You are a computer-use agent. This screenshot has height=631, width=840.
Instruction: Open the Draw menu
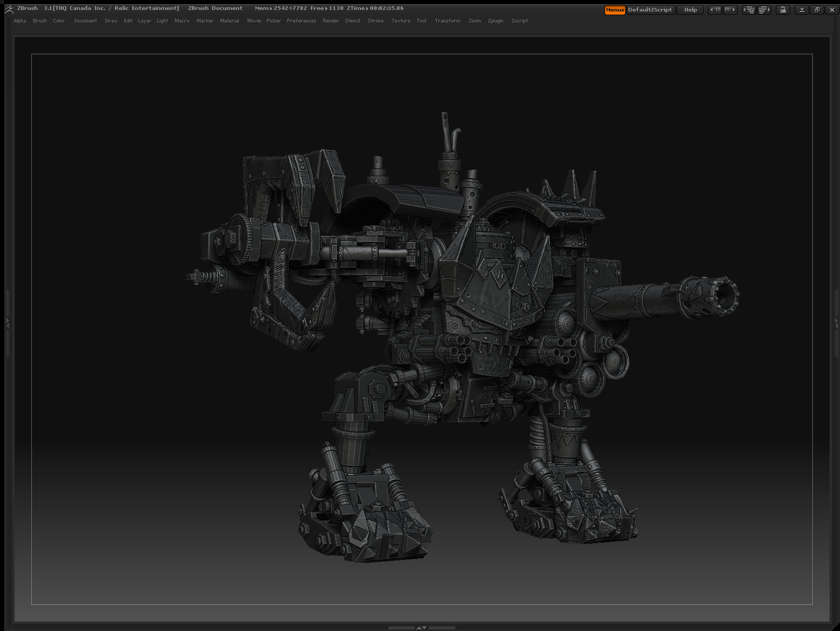click(111, 21)
